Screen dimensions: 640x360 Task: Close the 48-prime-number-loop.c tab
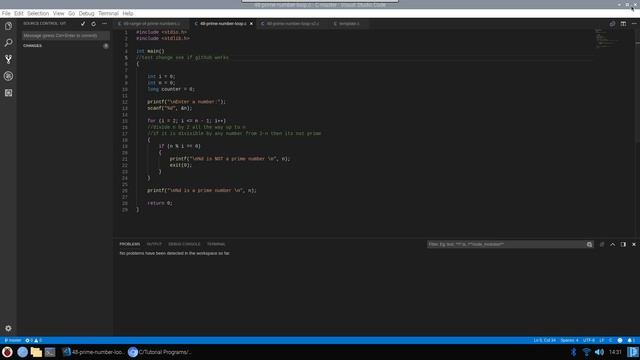[251, 24]
